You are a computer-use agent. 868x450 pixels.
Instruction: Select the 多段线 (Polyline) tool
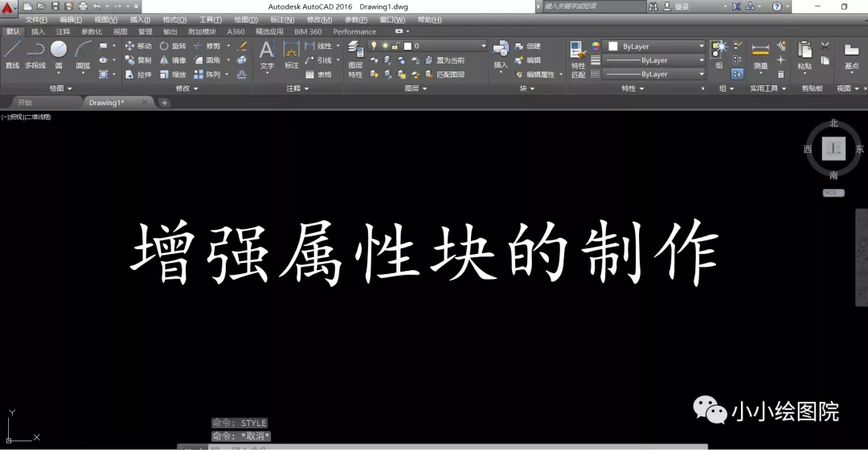click(x=35, y=55)
